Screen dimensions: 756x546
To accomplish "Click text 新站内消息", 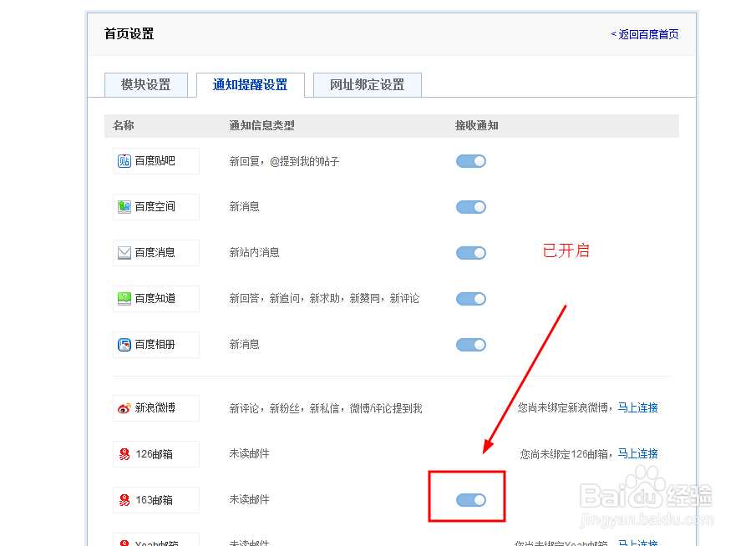I will click(x=254, y=252).
